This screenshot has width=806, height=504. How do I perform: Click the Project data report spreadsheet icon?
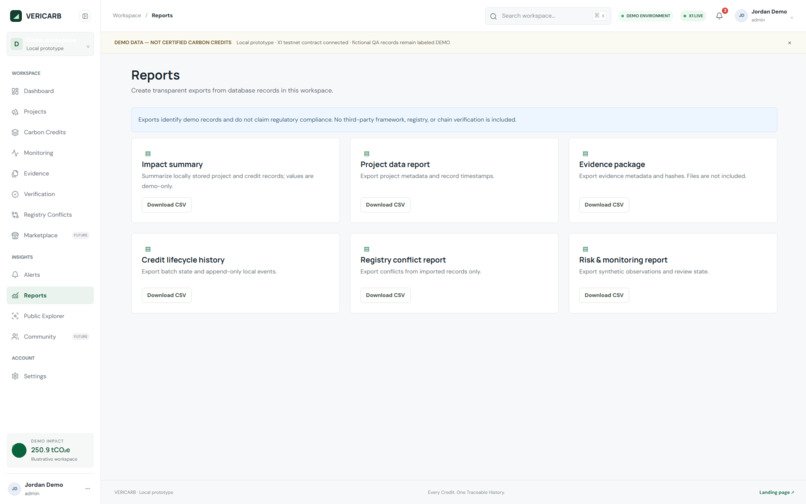tap(367, 154)
